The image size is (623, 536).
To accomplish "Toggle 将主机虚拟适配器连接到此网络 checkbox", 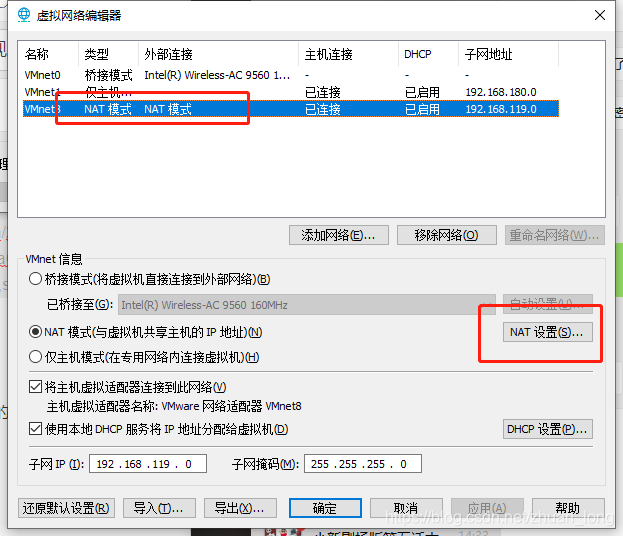I will (35, 387).
